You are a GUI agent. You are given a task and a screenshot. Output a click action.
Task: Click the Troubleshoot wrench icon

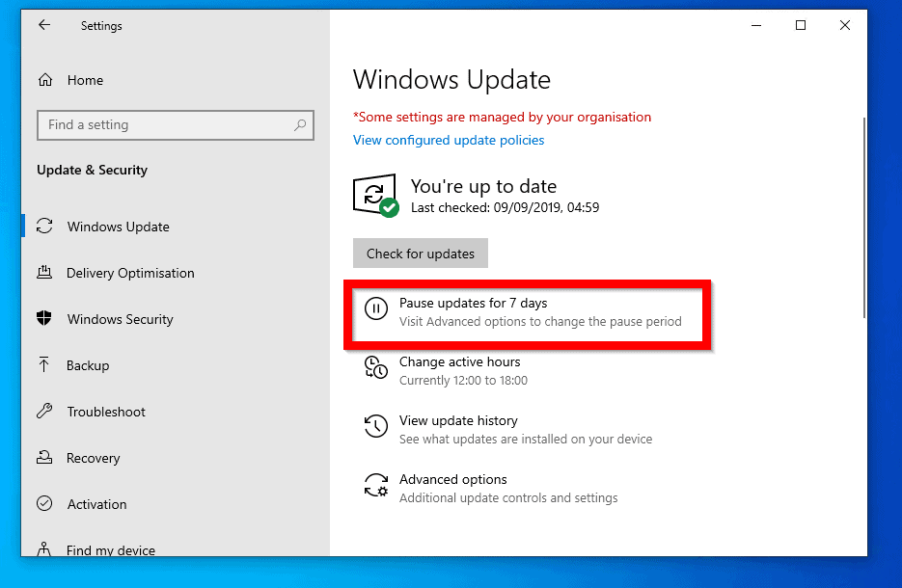pyautogui.click(x=44, y=411)
